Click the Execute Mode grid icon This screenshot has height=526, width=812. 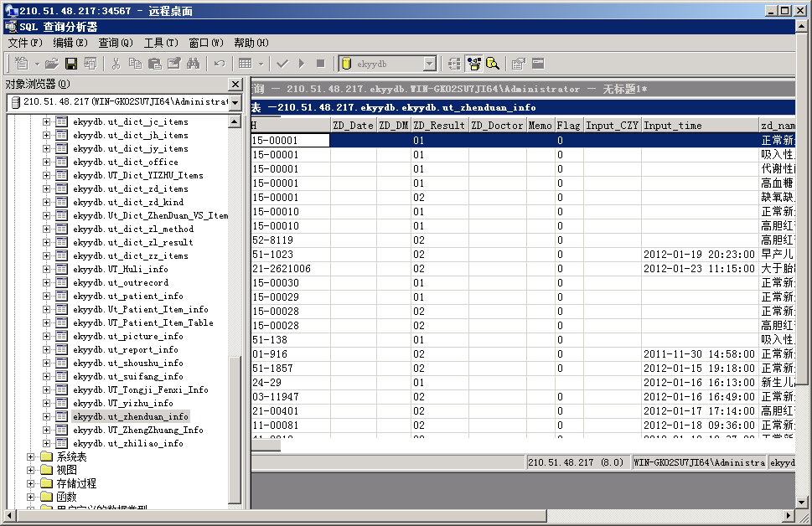click(x=246, y=64)
